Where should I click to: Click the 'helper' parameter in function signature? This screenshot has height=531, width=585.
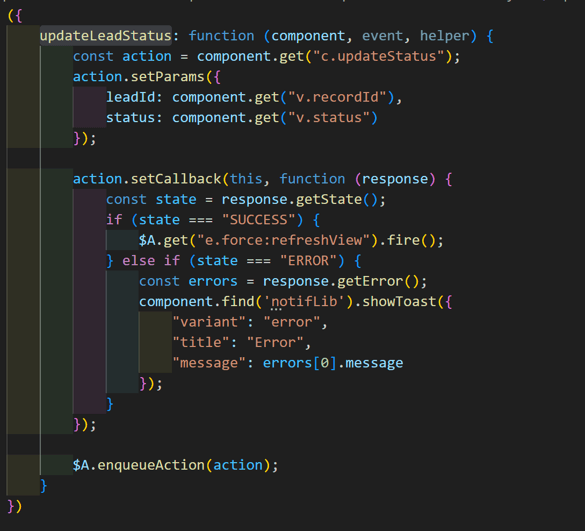444,36
